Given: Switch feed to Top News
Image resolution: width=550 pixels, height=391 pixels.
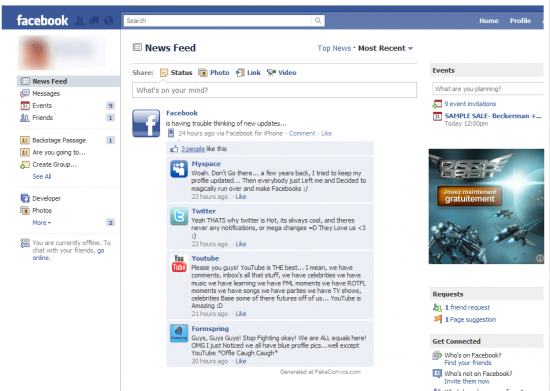Looking at the screenshot, I should point(334,48).
